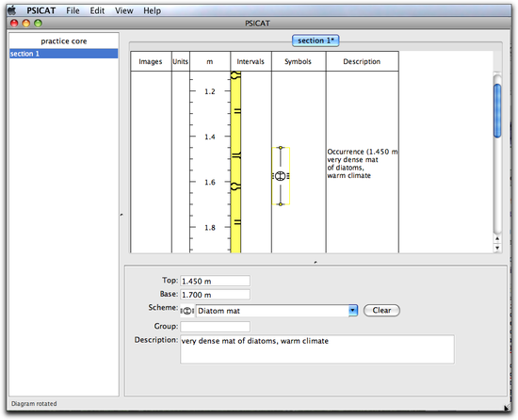Collapse the properties panel using the divider arrow
This screenshot has width=518, height=420.
point(316,262)
